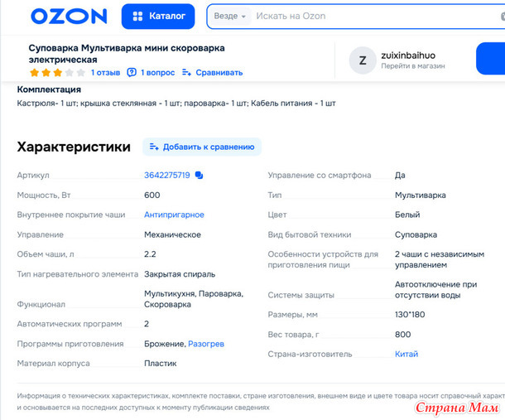The height and width of the screenshot is (420, 505).
Task: Open the 1 вопрос link
Action: 157,73
